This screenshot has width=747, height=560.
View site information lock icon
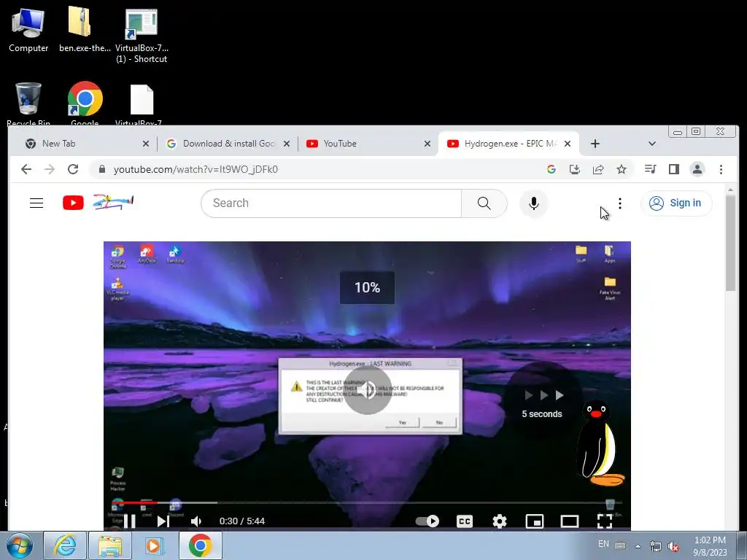[101, 169]
